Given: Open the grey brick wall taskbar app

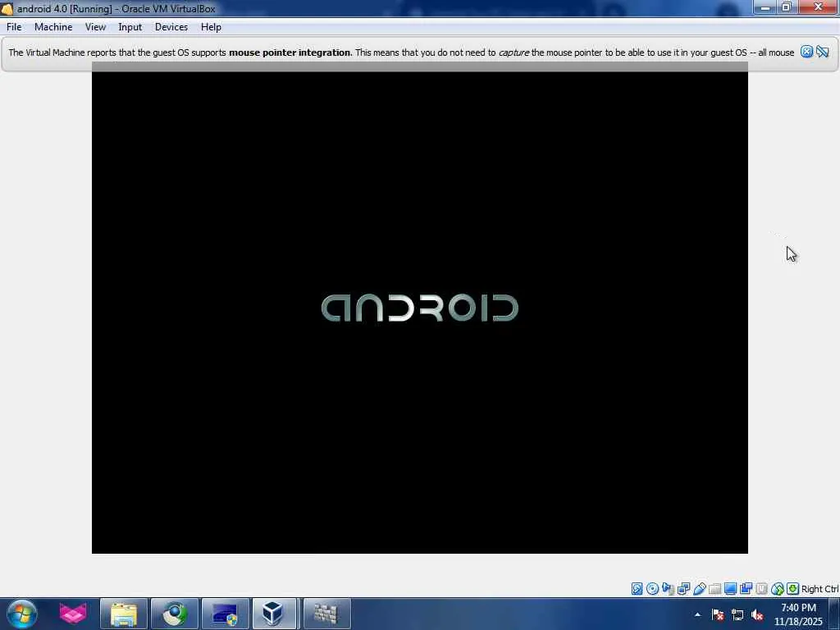Looking at the screenshot, I should pos(326,614).
